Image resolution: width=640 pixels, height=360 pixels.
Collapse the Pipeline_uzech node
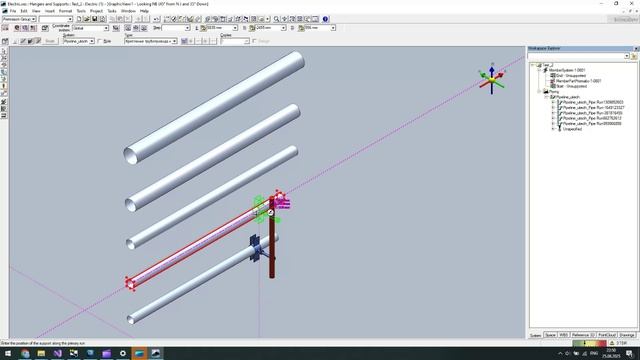click(x=546, y=97)
